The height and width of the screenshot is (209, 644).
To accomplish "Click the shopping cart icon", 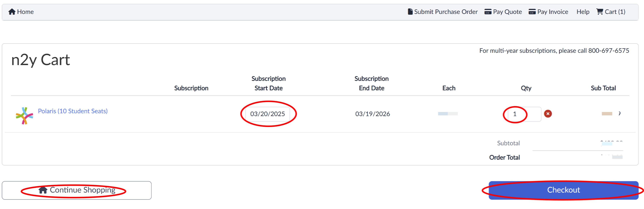I will pyautogui.click(x=600, y=12).
